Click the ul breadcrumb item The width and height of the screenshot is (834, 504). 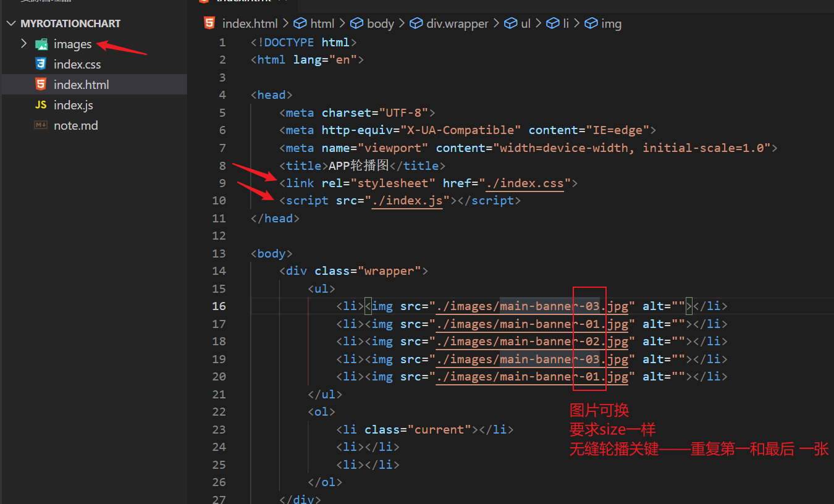coord(526,23)
